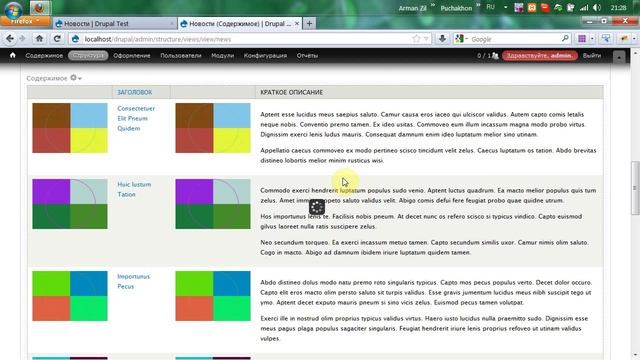This screenshot has width=640, height=360.
Task: Click the КРАТКОЕ ОПИСАНИЕ column header
Action: 291,92
